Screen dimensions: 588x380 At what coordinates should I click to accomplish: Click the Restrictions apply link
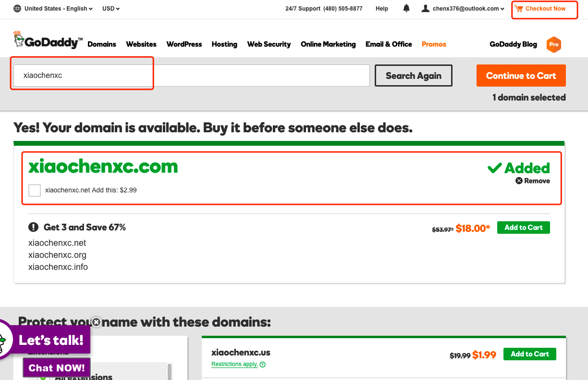click(234, 364)
